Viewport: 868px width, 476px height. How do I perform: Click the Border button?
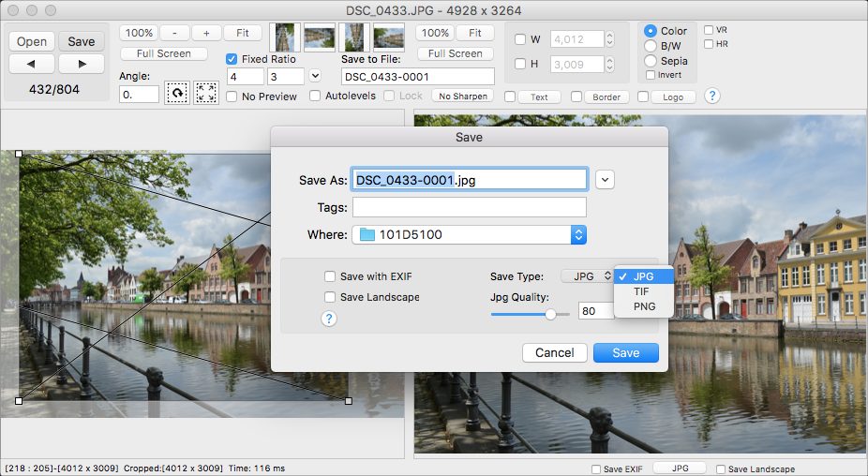coord(606,97)
